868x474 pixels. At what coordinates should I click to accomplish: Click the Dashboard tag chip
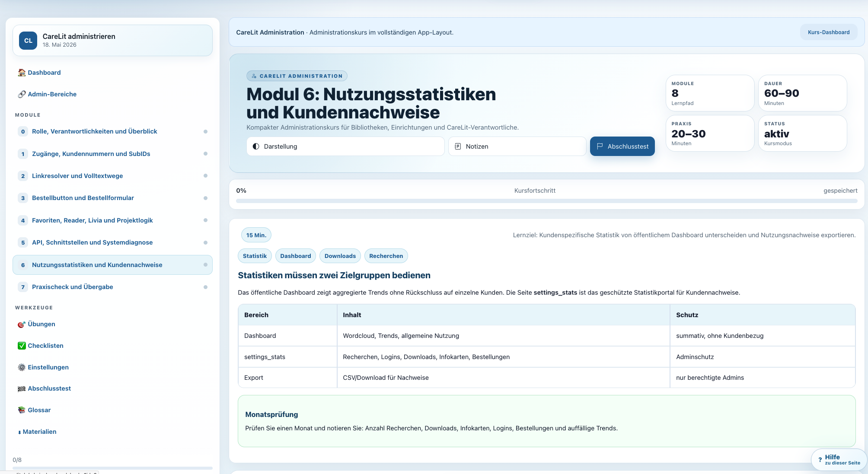pyautogui.click(x=296, y=256)
